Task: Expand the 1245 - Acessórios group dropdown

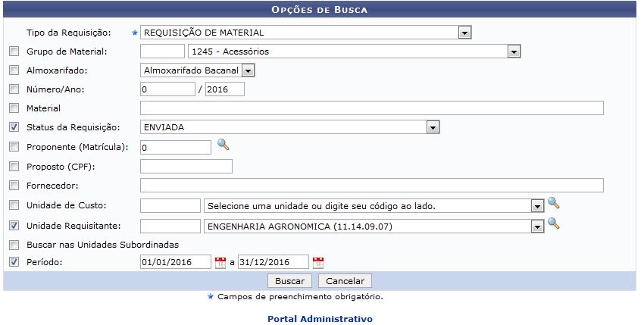Action: (x=514, y=52)
